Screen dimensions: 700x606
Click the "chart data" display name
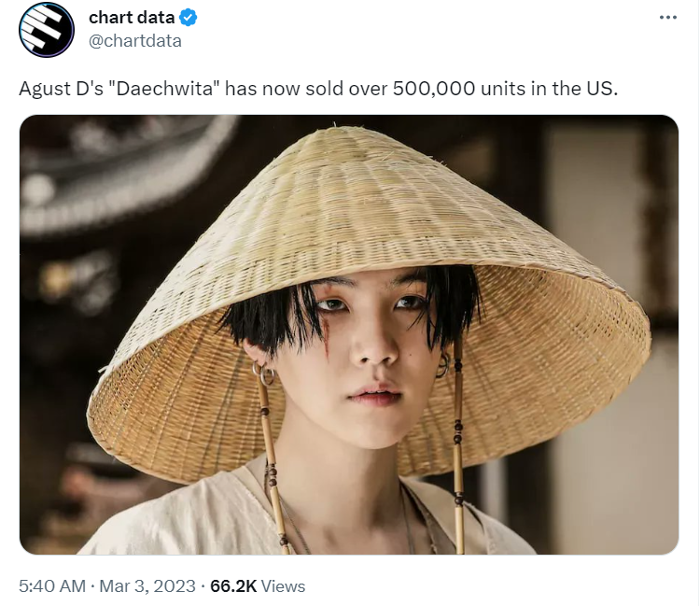[132, 18]
